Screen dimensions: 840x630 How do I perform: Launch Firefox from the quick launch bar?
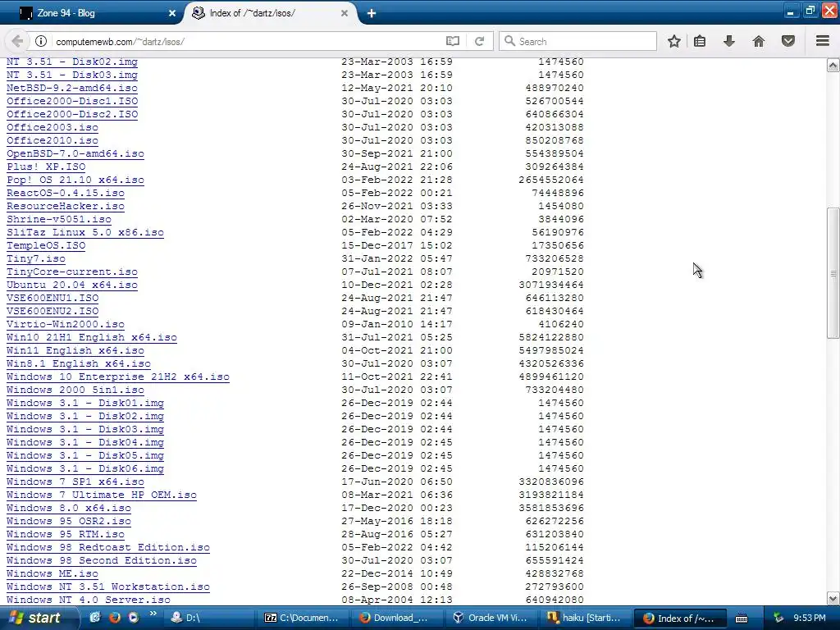(x=115, y=618)
